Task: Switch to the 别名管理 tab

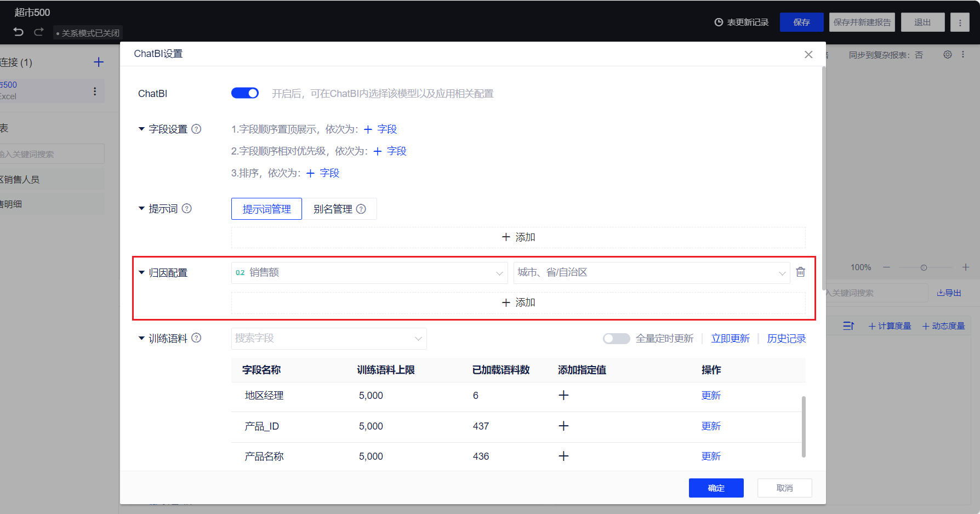Action: (339, 209)
